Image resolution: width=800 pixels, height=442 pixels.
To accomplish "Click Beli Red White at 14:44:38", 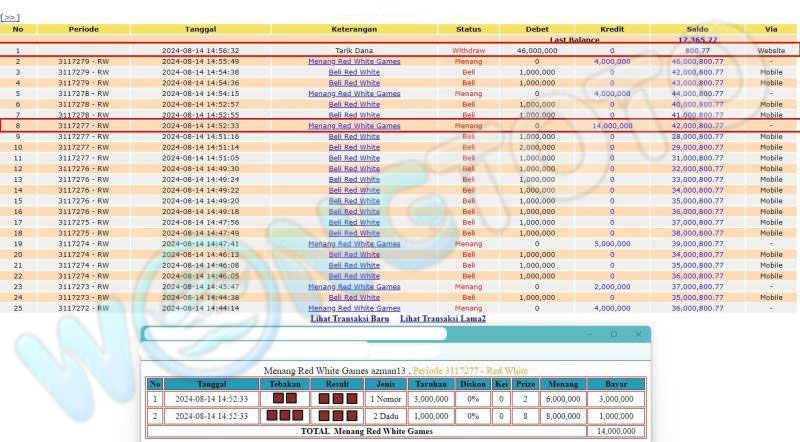I will coord(354,297).
